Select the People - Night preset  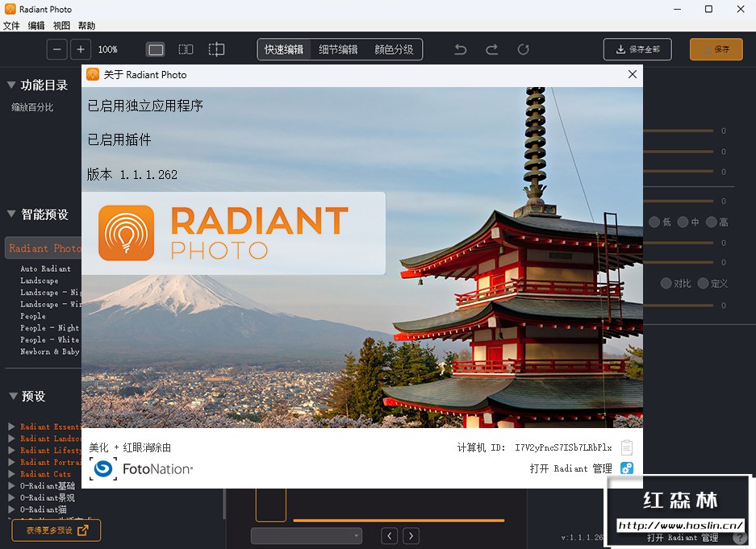point(49,327)
